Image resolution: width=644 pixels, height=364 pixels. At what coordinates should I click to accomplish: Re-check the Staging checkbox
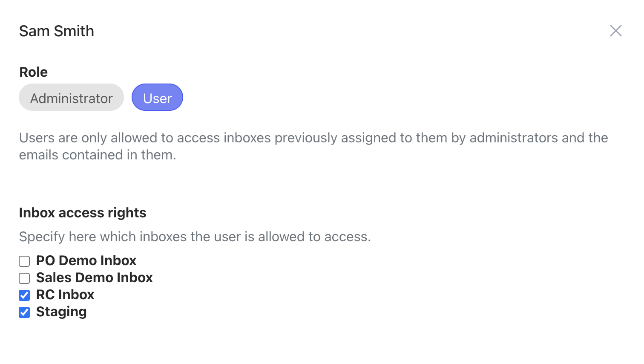24,312
